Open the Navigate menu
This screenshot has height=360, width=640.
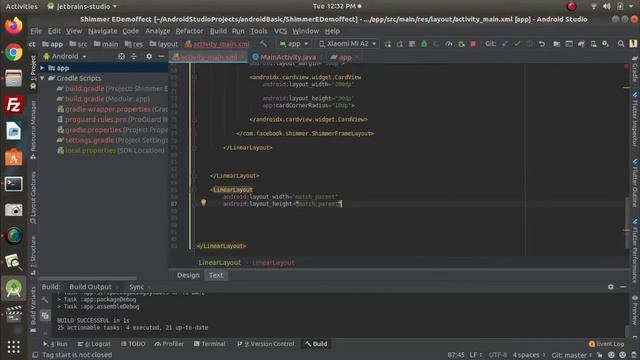(x=102, y=31)
